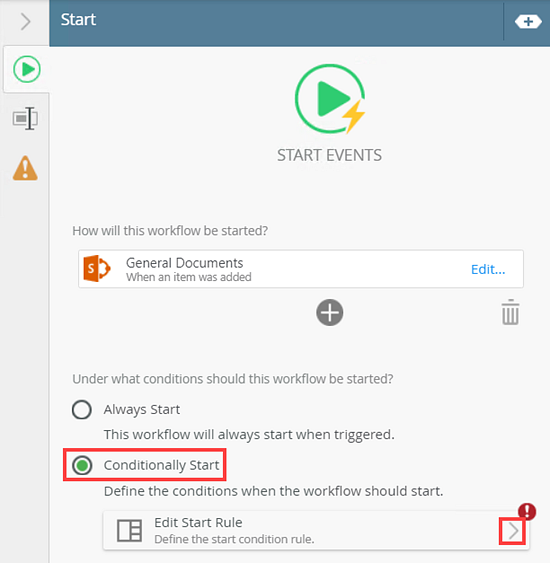Open the Properties tab icon
The height and width of the screenshot is (563, 550).
pyautogui.click(x=25, y=118)
